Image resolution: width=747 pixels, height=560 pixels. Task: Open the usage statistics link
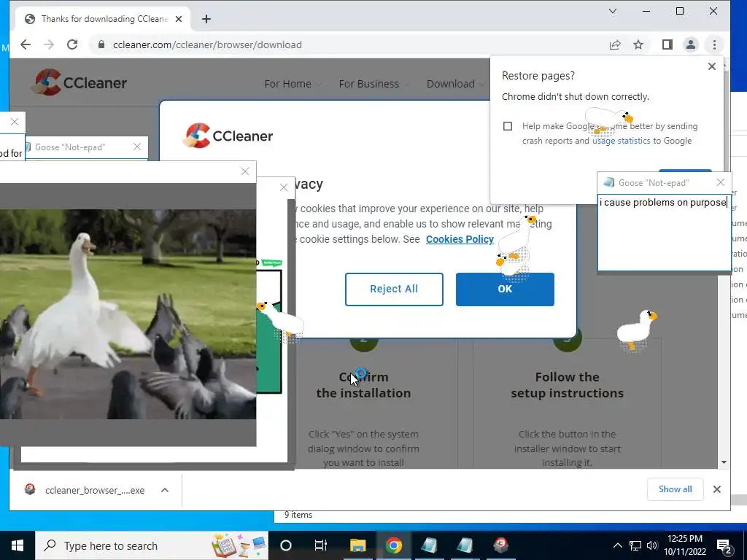[x=622, y=141]
